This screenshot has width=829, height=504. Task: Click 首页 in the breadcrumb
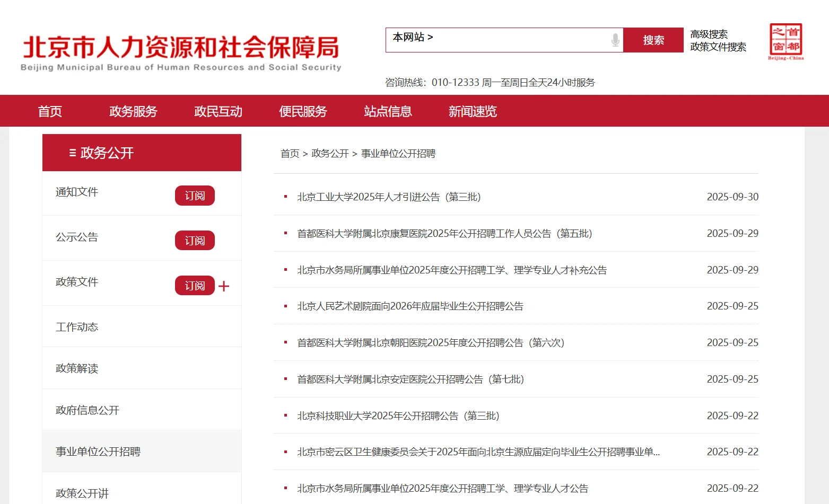coord(290,154)
